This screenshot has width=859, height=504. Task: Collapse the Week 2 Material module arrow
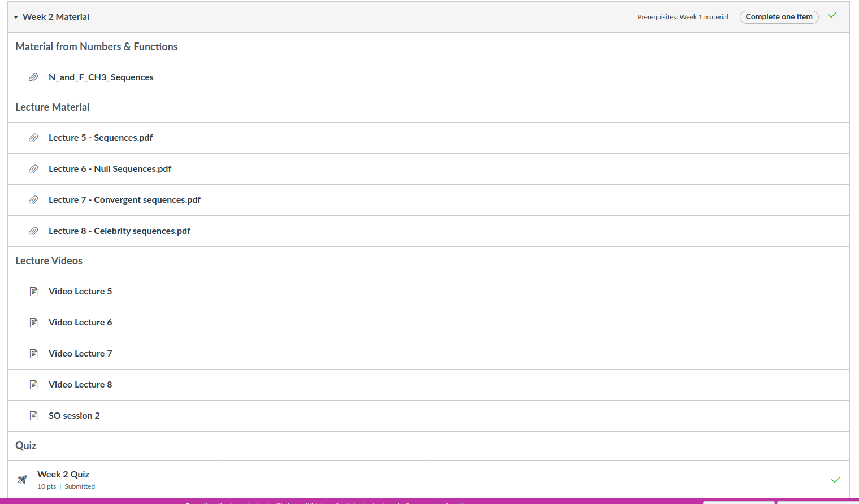(16, 18)
